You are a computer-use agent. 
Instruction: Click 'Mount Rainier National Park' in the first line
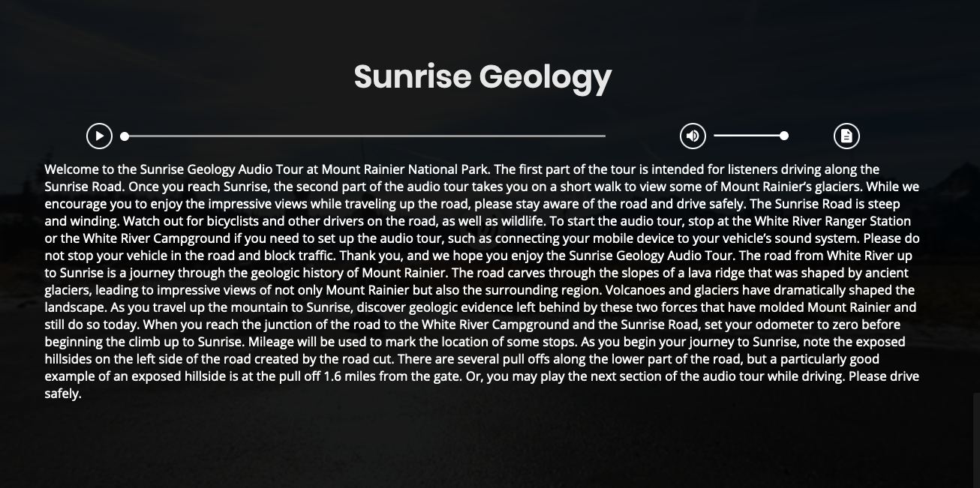[406, 169]
